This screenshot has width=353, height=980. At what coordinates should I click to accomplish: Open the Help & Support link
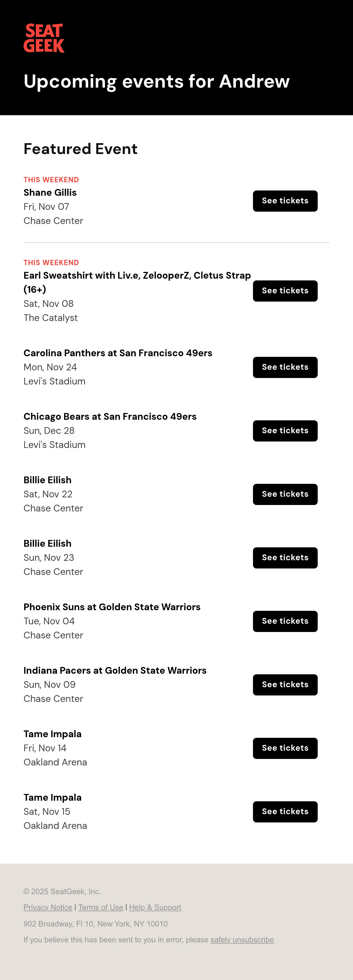point(155,907)
